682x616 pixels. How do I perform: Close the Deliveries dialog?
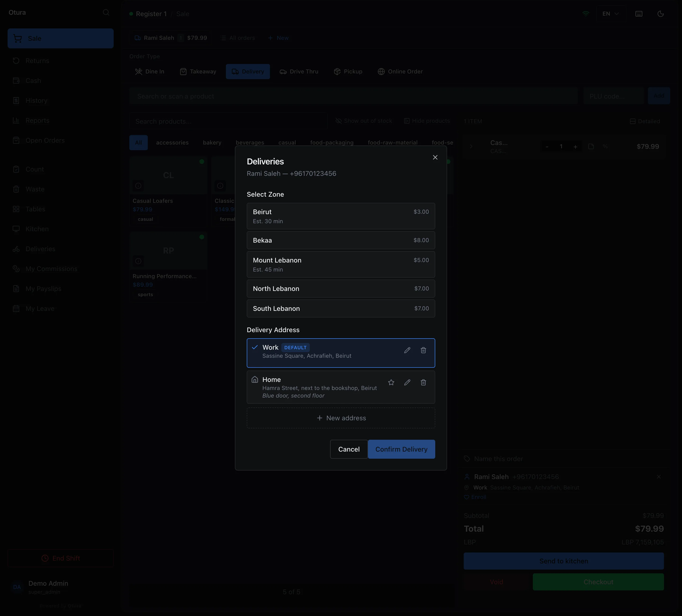pos(435,157)
